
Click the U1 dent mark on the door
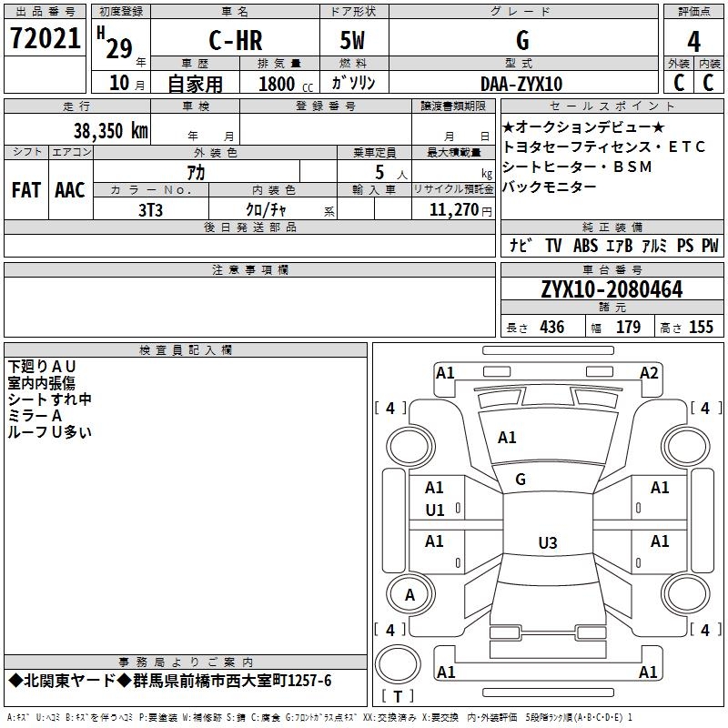(x=435, y=511)
